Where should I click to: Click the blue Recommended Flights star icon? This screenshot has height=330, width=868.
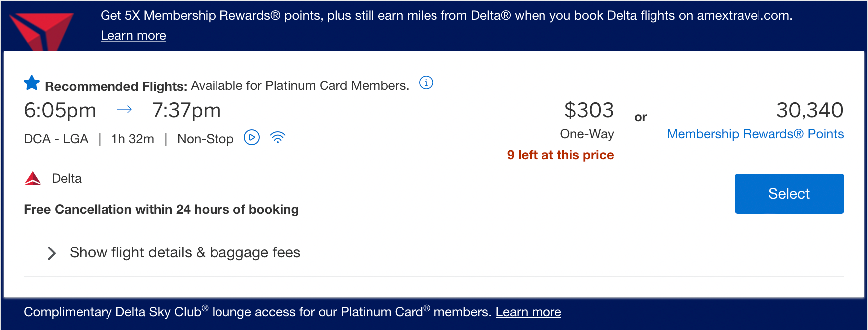32,83
